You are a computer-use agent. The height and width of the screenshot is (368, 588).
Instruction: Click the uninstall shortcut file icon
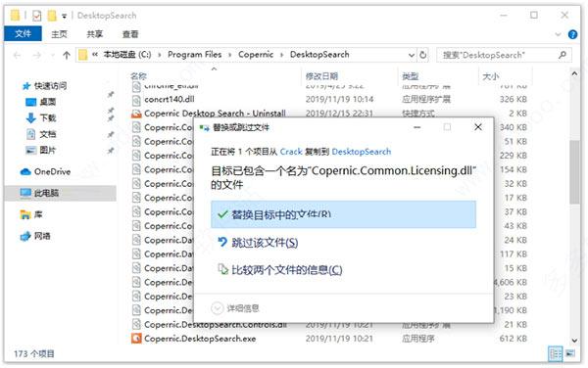click(136, 114)
